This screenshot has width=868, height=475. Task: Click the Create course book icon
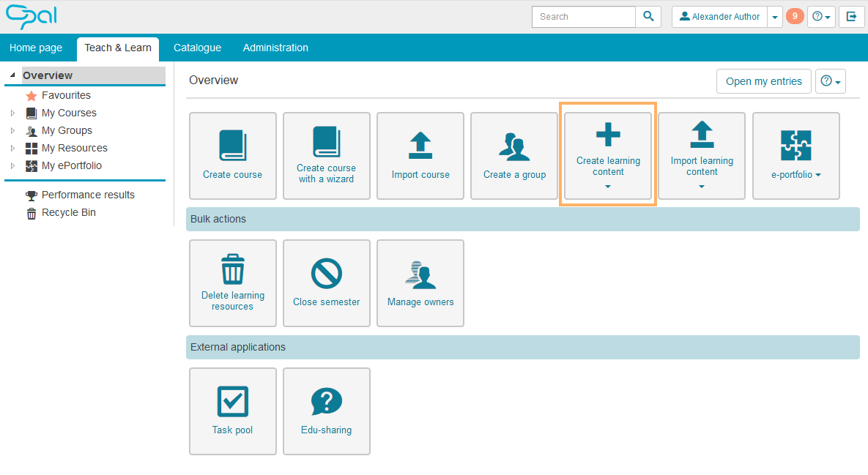pyautogui.click(x=232, y=145)
